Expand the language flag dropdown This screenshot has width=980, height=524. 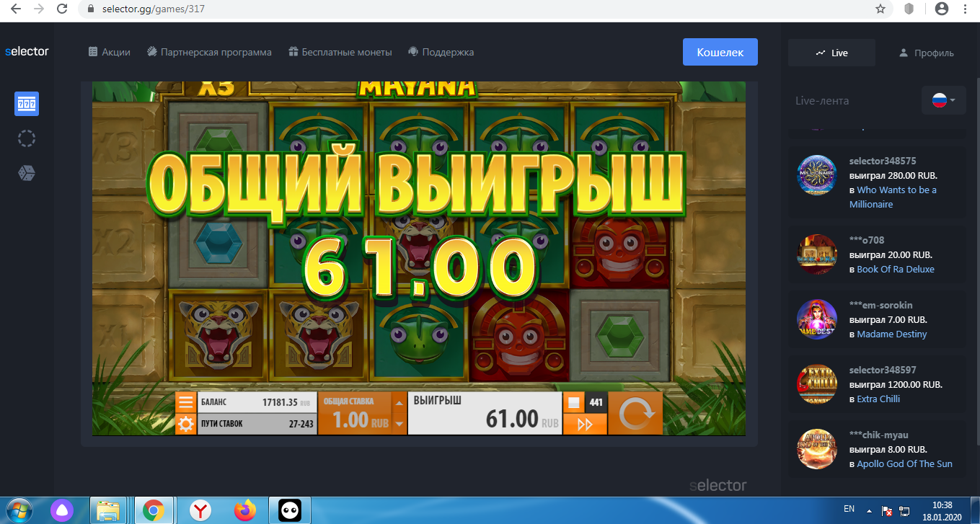click(944, 100)
